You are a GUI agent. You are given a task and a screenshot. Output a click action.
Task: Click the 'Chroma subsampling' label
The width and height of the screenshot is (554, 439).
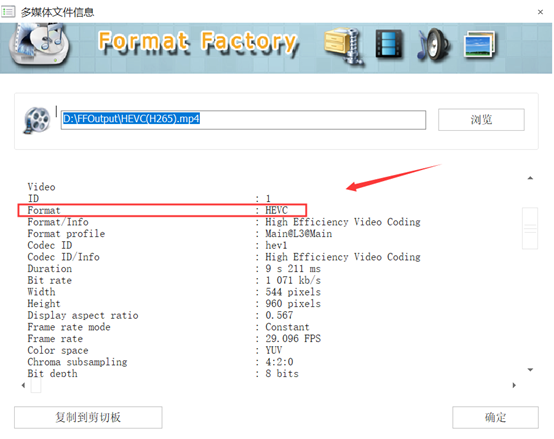click(77, 362)
